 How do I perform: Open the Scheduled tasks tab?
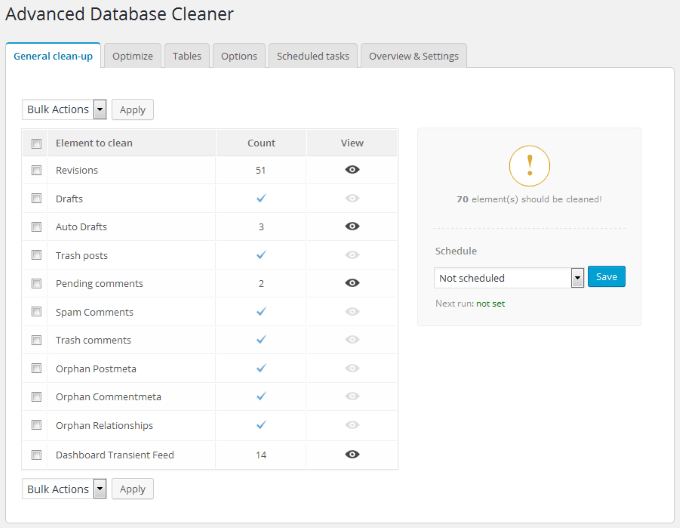(313, 56)
